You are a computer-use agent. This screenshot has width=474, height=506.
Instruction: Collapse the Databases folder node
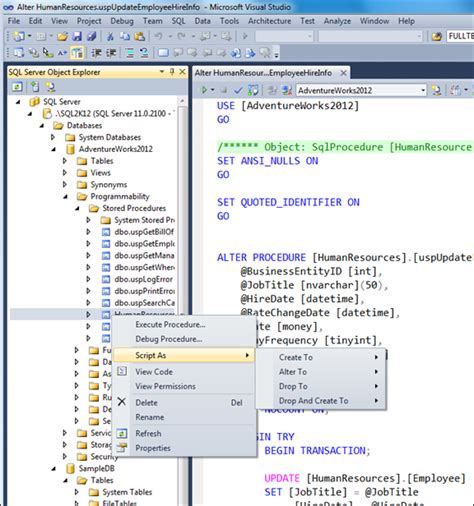(x=42, y=126)
